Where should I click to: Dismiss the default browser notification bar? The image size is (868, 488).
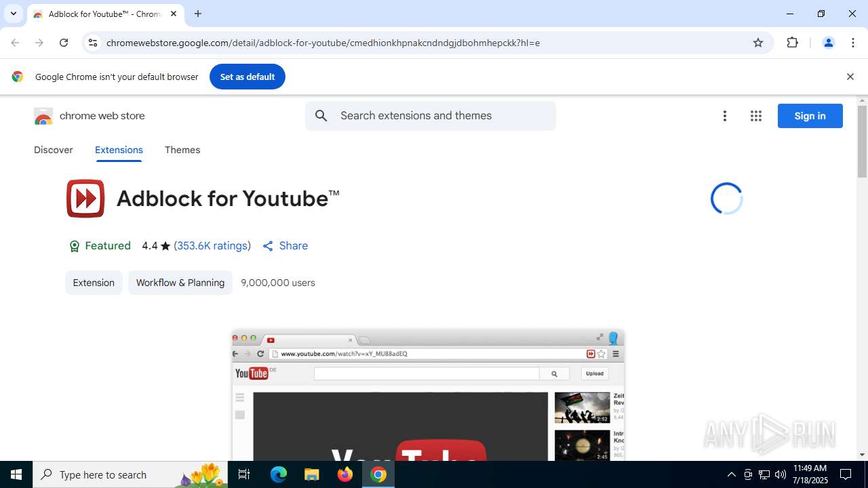click(850, 77)
